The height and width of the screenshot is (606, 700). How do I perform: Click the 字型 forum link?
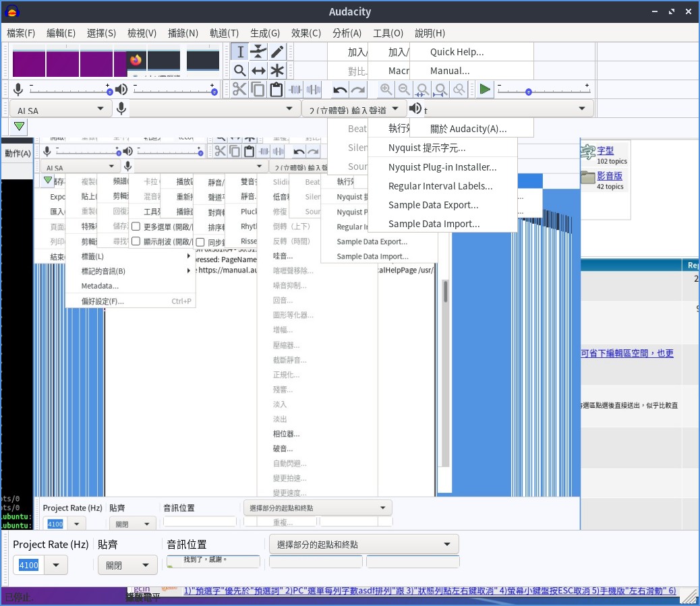605,151
